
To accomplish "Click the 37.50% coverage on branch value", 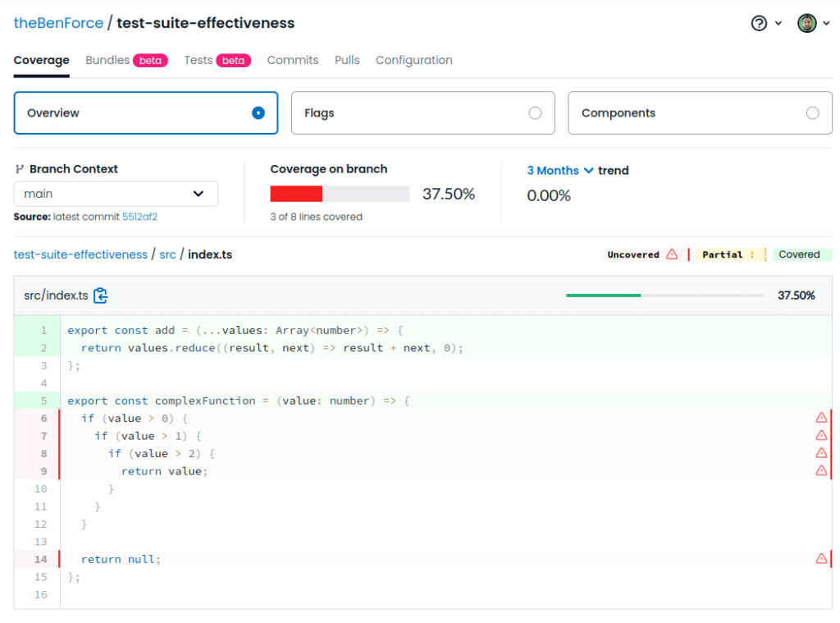I will point(449,194).
